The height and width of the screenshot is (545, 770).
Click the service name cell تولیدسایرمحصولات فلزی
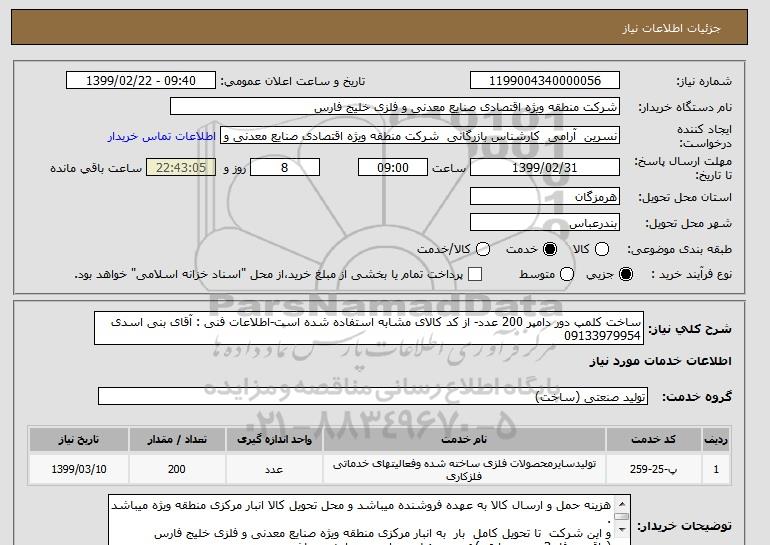click(x=464, y=469)
